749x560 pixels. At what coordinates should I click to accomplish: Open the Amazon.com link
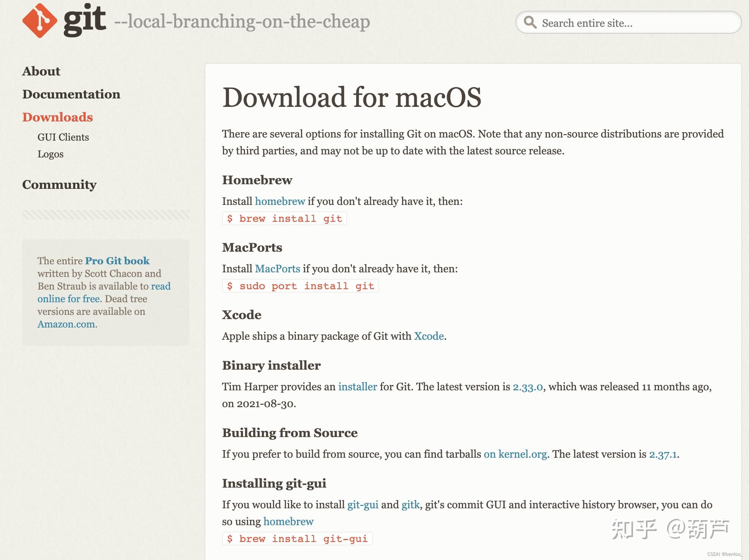(66, 324)
